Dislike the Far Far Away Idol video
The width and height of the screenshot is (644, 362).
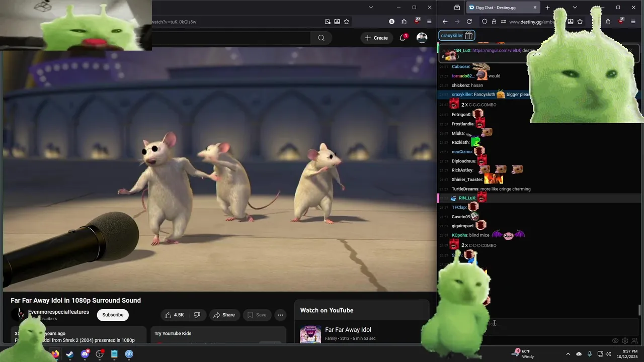(197, 315)
